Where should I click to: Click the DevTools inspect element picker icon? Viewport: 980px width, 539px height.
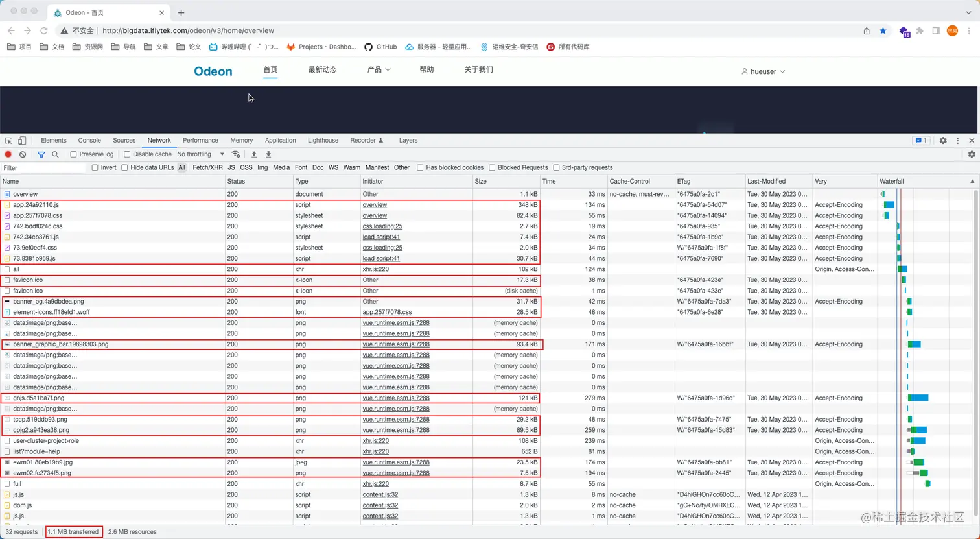click(8, 140)
